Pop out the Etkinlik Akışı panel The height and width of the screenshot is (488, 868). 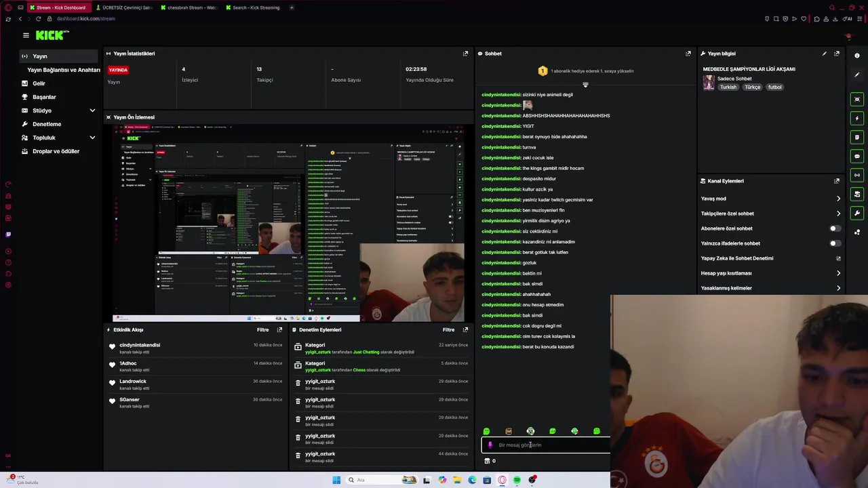[279, 329]
